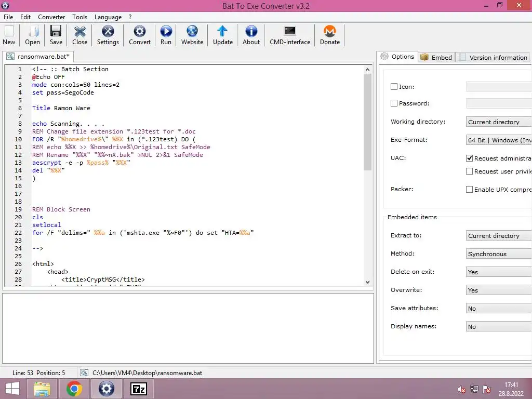Click the empty output log pane
532x399 pixels.
pos(188,328)
